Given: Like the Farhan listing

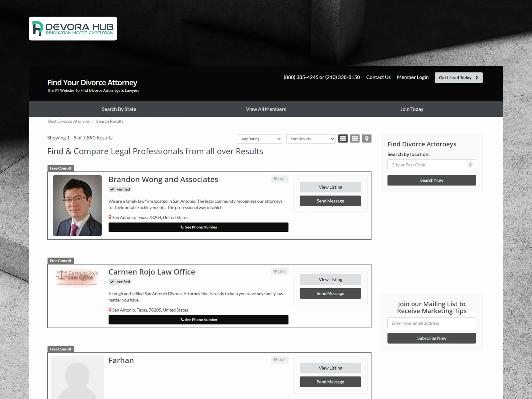Looking at the screenshot, I should tap(280, 360).
